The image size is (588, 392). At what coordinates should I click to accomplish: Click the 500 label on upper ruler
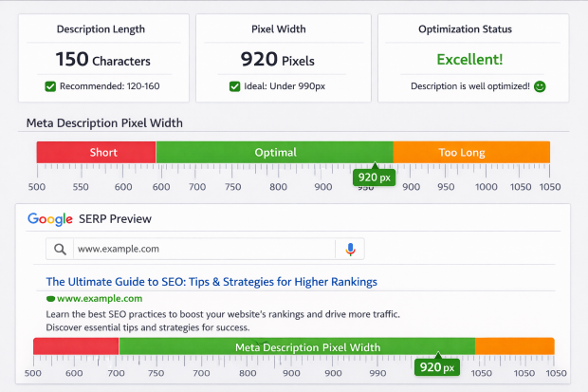[37, 187]
